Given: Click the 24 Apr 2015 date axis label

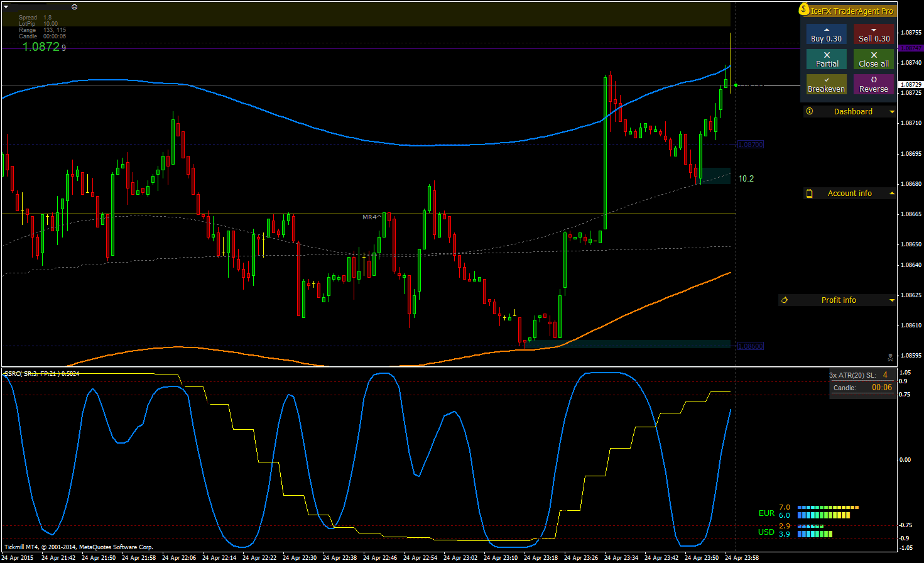Looking at the screenshot, I should [x=18, y=557].
